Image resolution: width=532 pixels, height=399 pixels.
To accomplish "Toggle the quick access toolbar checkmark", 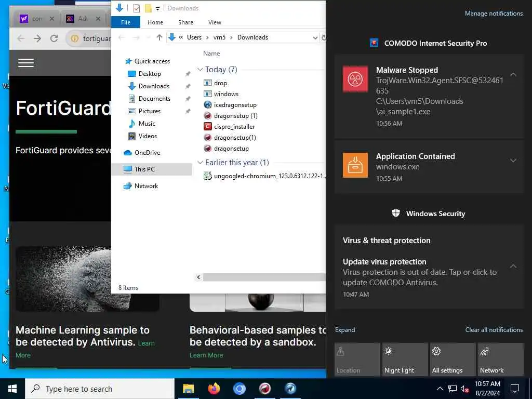I will coord(137,8).
